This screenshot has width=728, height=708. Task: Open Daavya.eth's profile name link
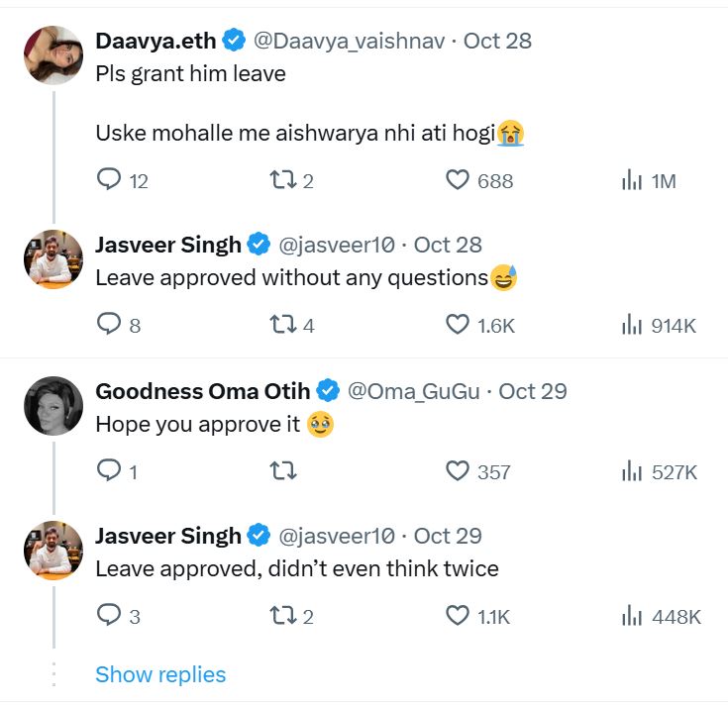pos(156,41)
